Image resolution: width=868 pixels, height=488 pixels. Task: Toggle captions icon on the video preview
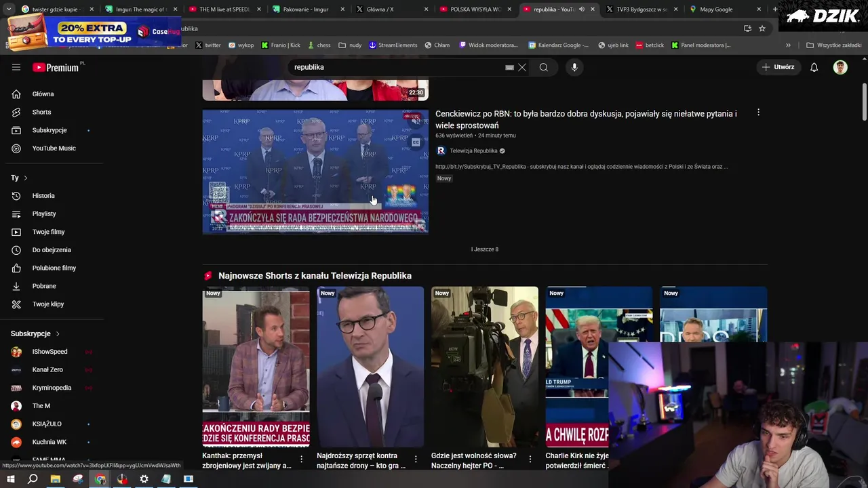tap(416, 142)
